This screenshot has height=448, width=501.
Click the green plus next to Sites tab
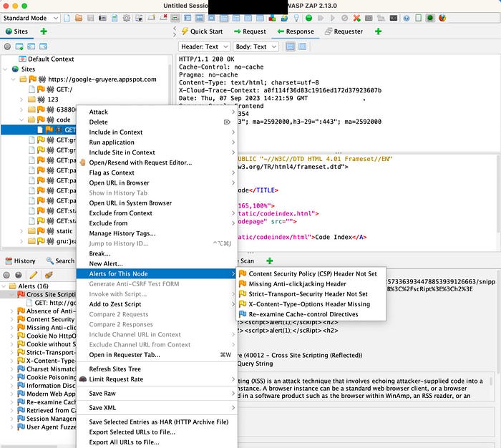44,31
